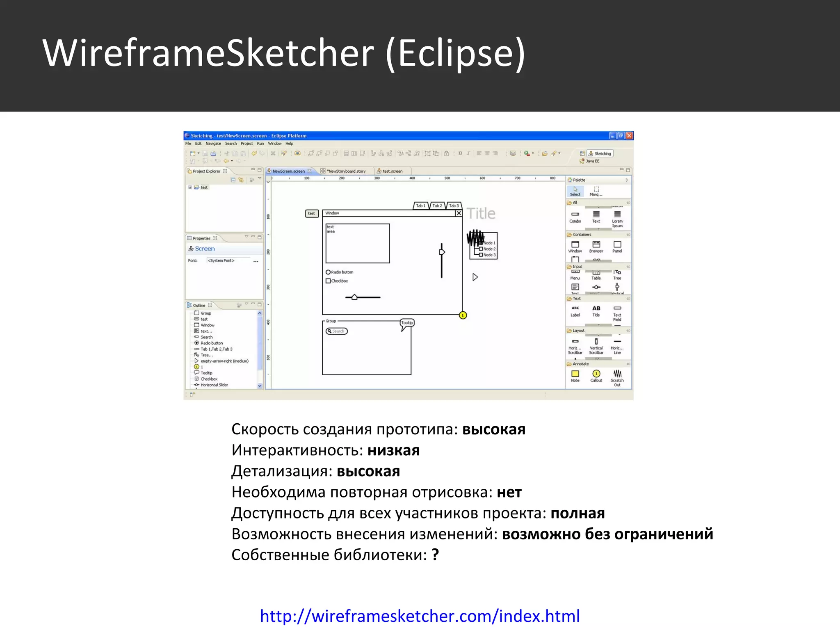This screenshot has height=630, width=840.
Task: Open the New toolbar button's dropdown arrow
Action: (x=199, y=153)
